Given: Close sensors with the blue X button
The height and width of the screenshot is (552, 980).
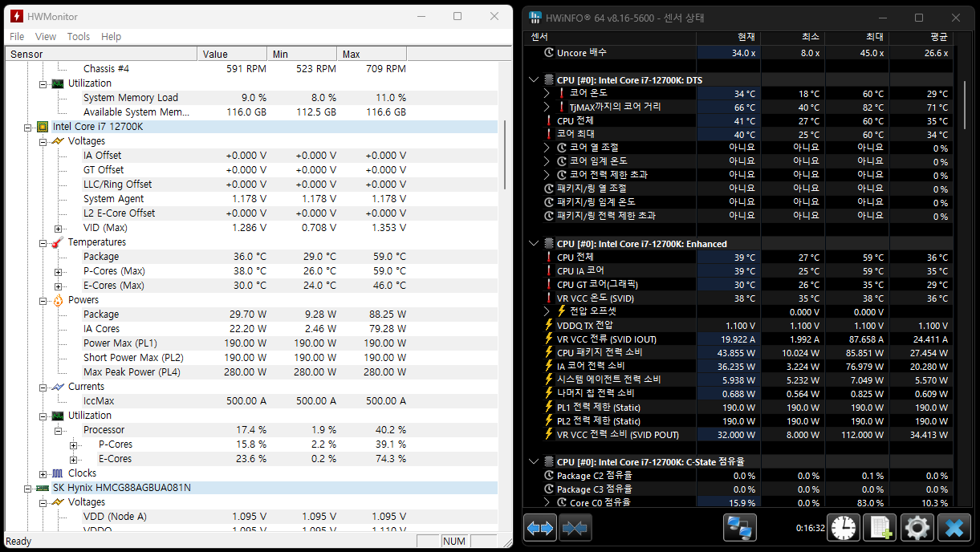Looking at the screenshot, I should (x=954, y=528).
